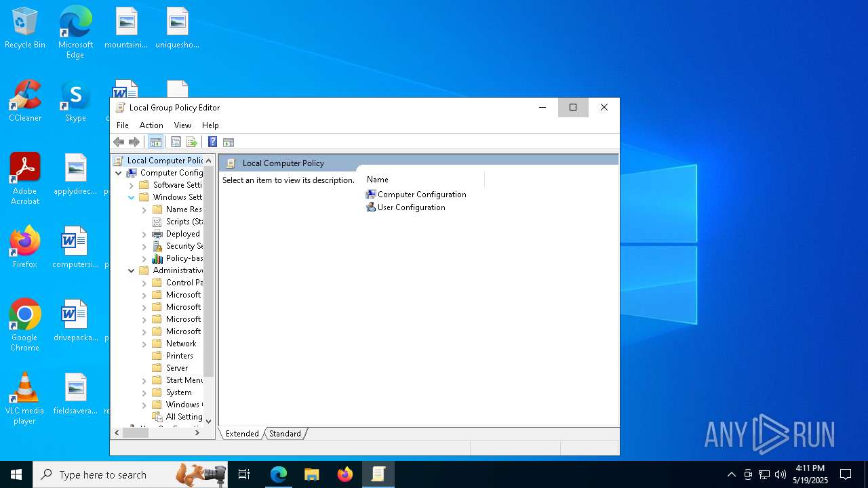Open the notification center icon
868x488 pixels.
click(846, 474)
